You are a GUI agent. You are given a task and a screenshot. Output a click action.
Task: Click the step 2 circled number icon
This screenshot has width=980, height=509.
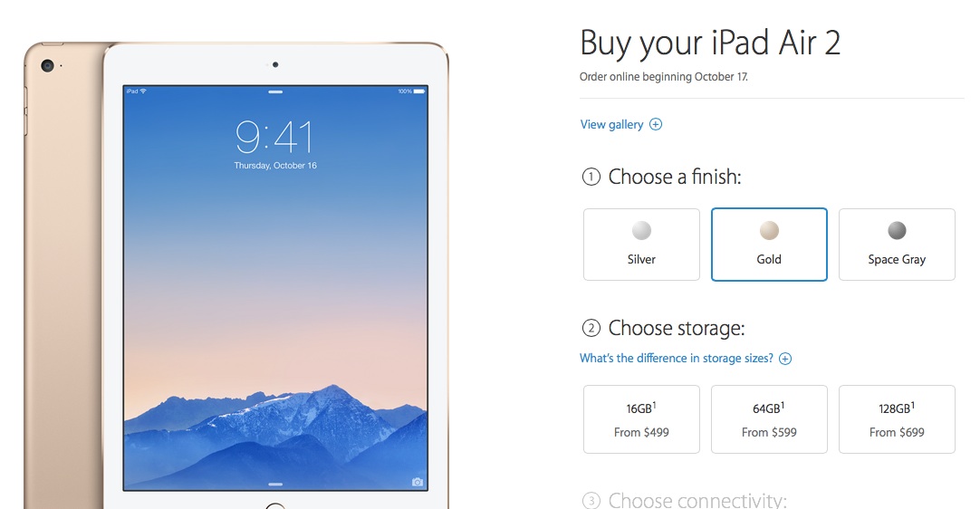click(591, 328)
